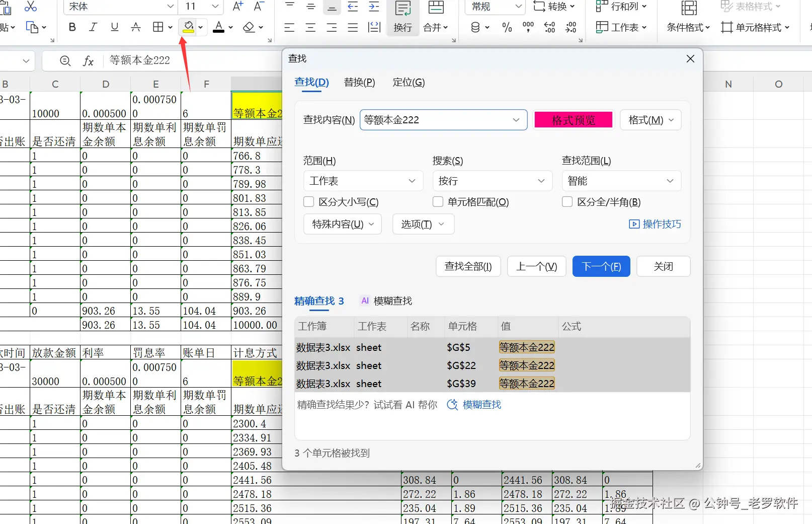Open the name box dropdown arrow
Image resolution: width=812 pixels, height=524 pixels.
(26, 61)
